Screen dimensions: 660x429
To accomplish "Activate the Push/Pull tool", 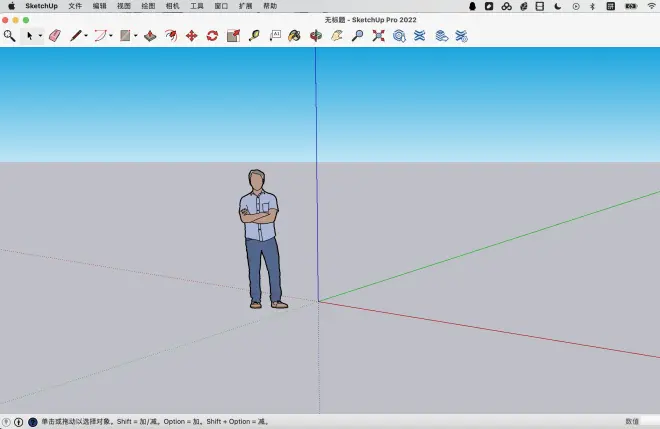I will click(x=149, y=35).
